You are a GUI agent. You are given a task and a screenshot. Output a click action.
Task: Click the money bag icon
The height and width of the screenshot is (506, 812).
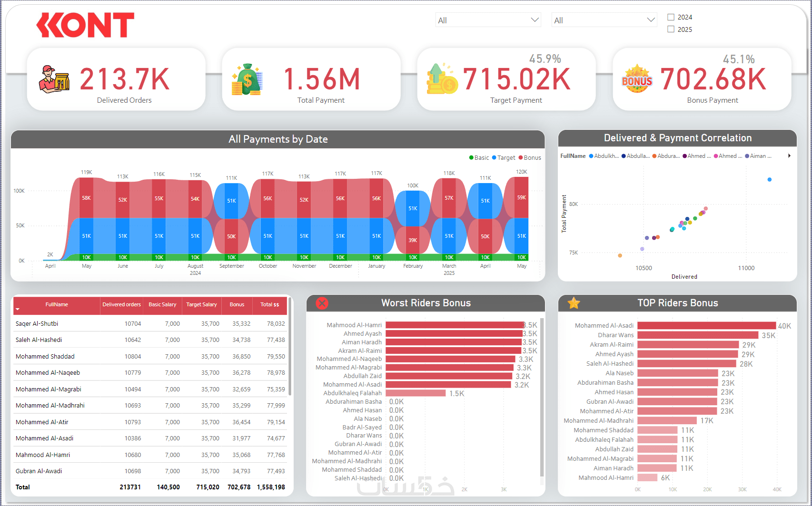coord(247,79)
